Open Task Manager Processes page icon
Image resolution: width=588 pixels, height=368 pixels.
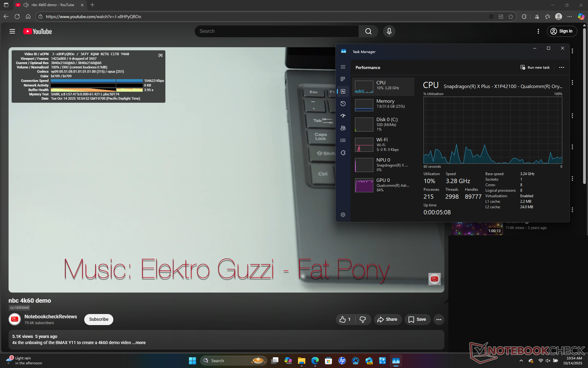point(343,79)
